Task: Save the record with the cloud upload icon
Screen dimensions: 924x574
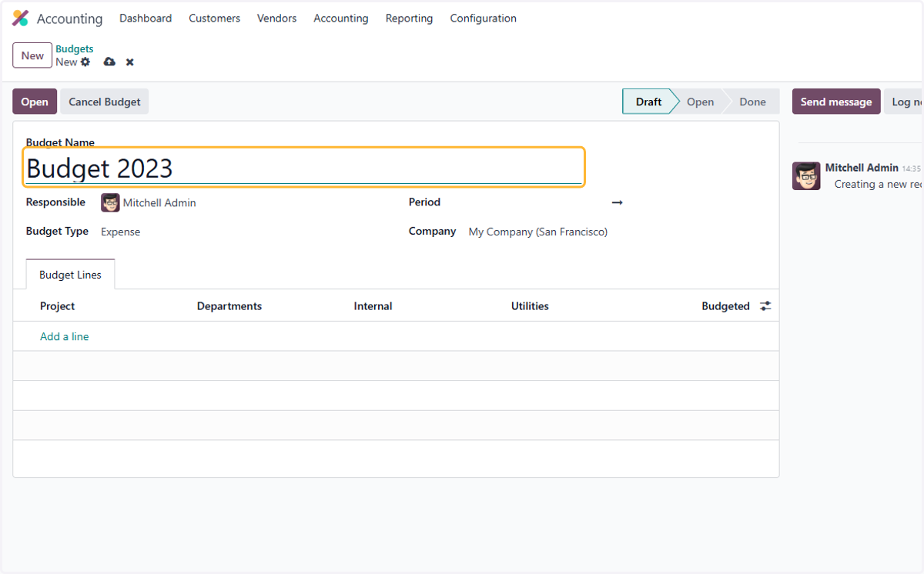Action: 109,62
